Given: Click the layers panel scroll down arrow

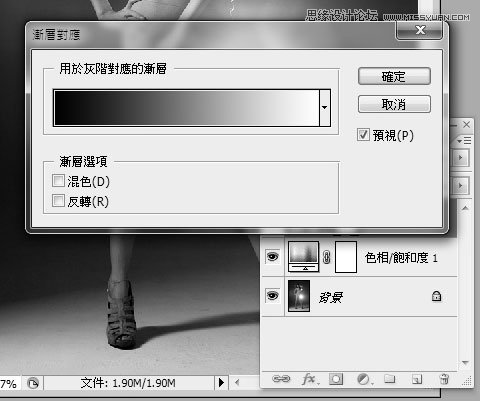Looking at the screenshot, I should pos(465,362).
